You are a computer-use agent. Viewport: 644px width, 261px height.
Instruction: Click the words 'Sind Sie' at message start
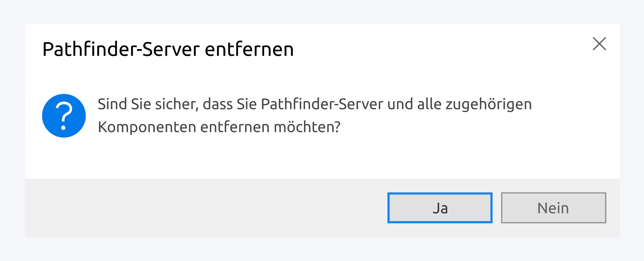[124, 104]
